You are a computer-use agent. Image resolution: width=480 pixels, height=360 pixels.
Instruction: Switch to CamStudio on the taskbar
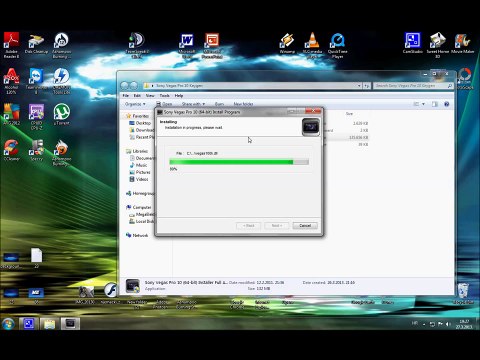pyautogui.click(x=29, y=324)
